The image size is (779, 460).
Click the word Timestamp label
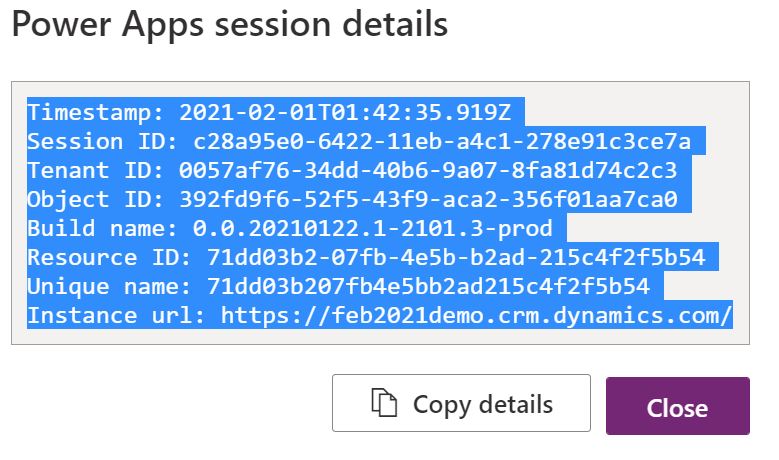click(x=89, y=112)
